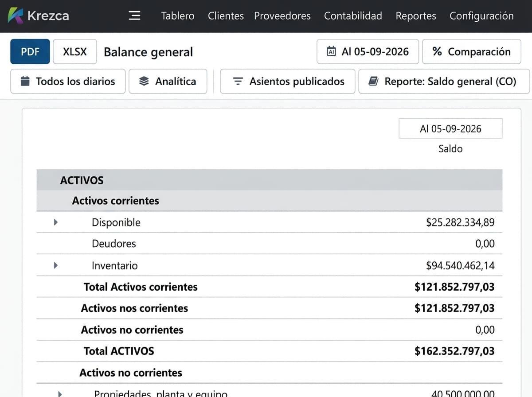Click the Total ACTIVOS label
Image resolution: width=532 pixels, height=397 pixels.
pos(119,351)
